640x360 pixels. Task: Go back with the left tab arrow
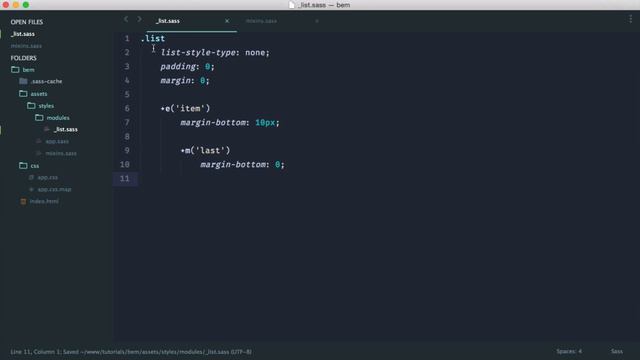126,19
